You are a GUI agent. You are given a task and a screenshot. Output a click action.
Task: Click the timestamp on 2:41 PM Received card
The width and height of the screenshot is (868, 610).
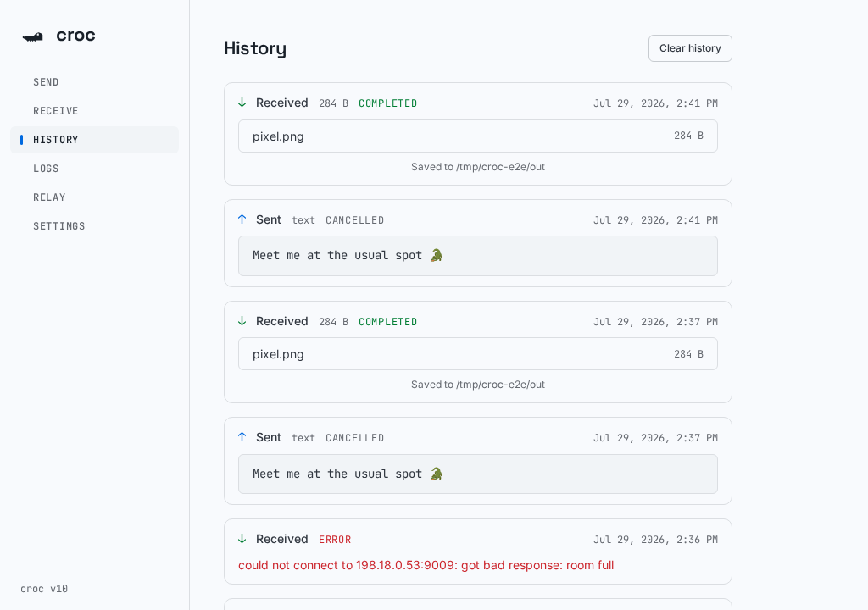[655, 103]
